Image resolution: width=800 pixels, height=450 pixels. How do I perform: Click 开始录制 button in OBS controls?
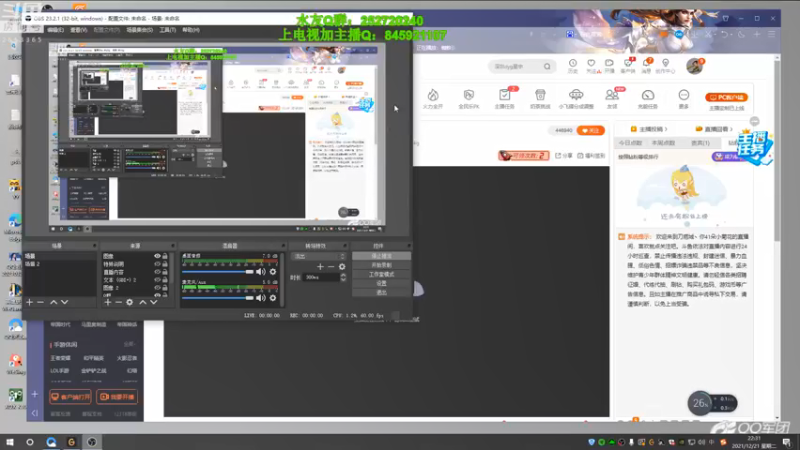(x=381, y=265)
